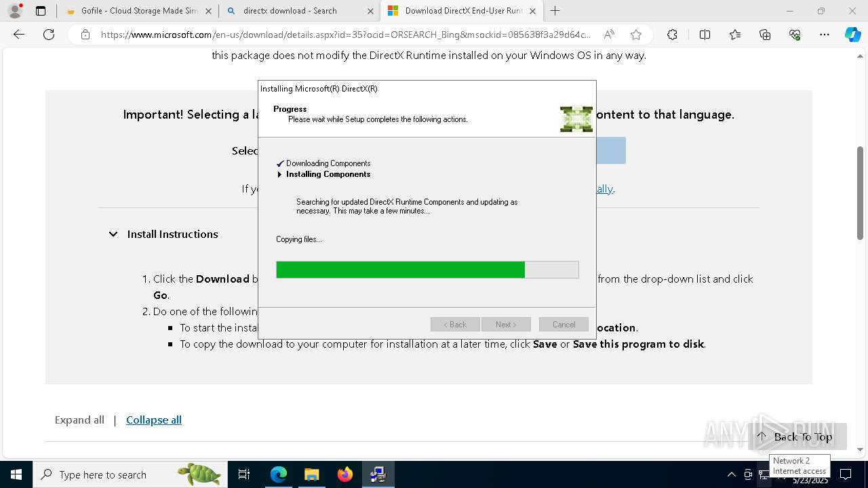Switch to the directx download Search tab
Screen dimensions: 868x488
[x=299, y=11]
